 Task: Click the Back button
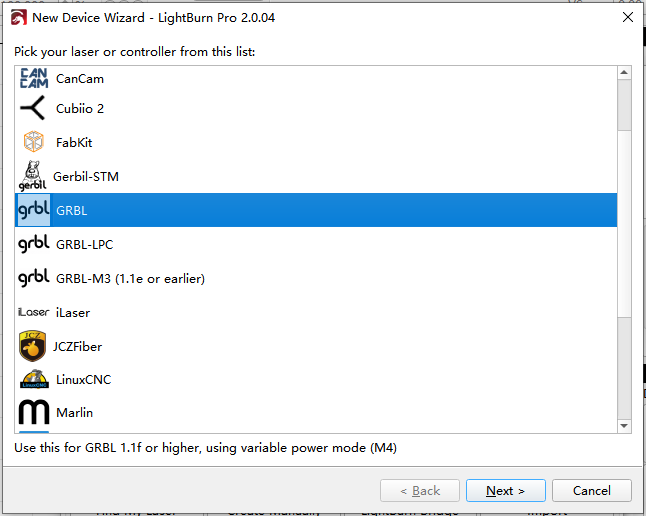(420, 490)
